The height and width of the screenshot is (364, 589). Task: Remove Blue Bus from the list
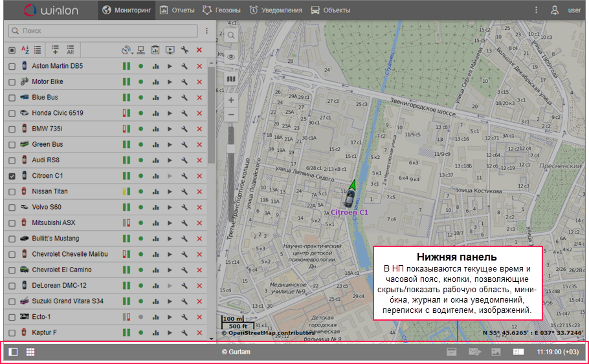click(x=199, y=98)
